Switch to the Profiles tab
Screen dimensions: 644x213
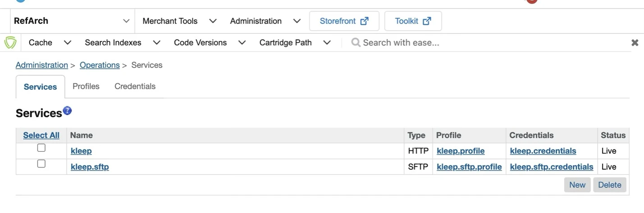[86, 86]
